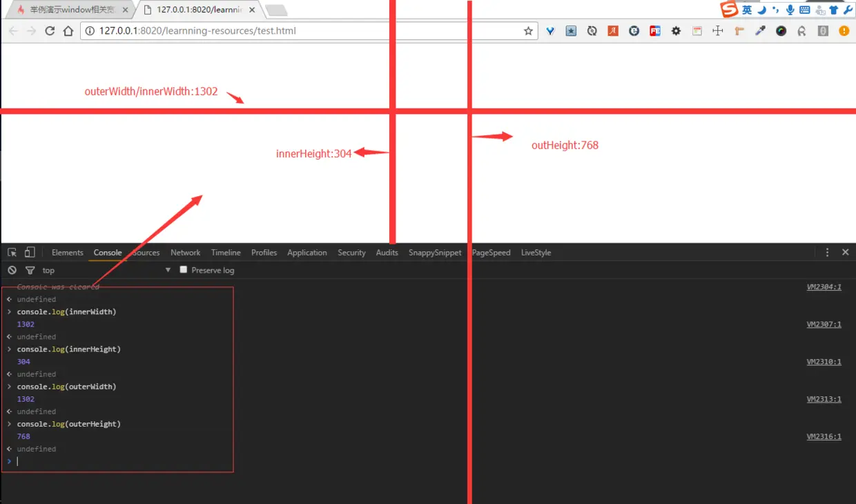Open Sogou skin shirt icon
This screenshot has width=856, height=504.
point(833,10)
